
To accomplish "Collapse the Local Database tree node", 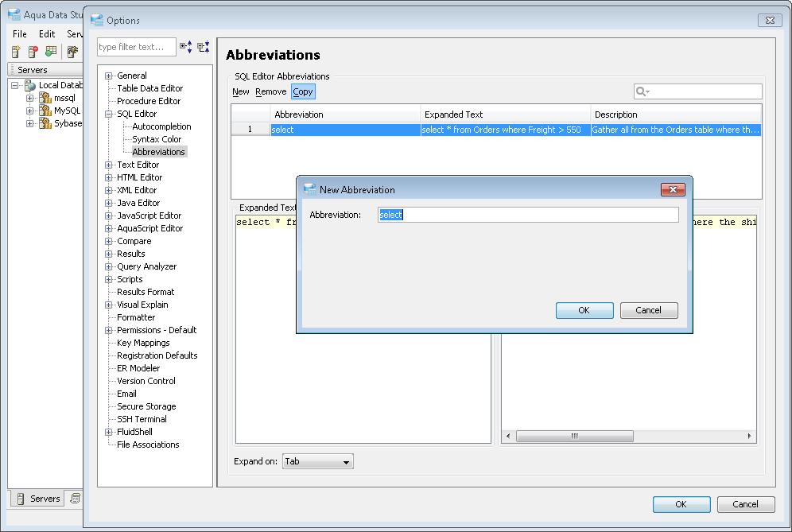I will coord(15,85).
